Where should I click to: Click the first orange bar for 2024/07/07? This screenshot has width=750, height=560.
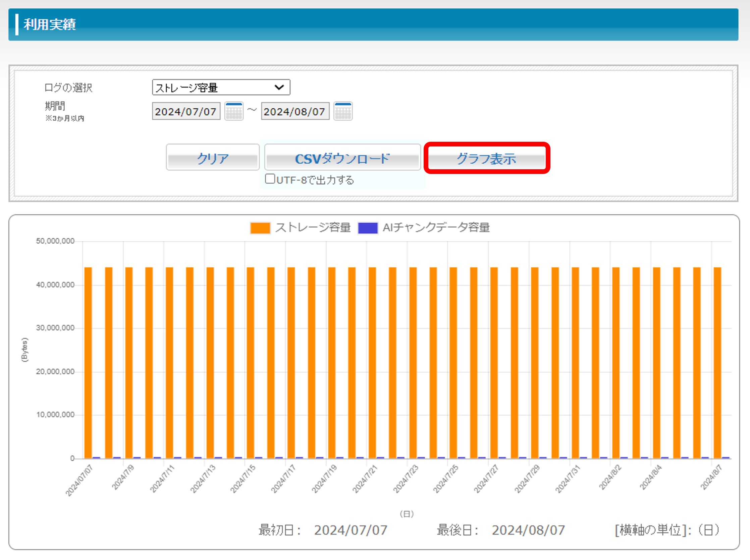click(88, 363)
